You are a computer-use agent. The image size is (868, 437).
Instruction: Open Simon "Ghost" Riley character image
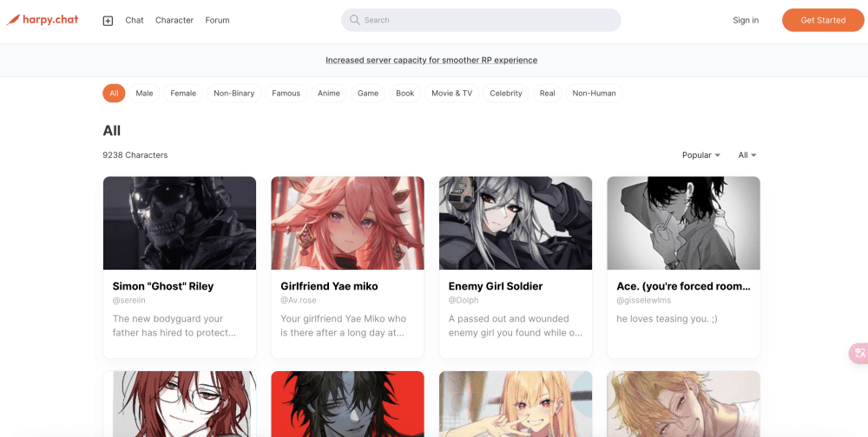(180, 223)
